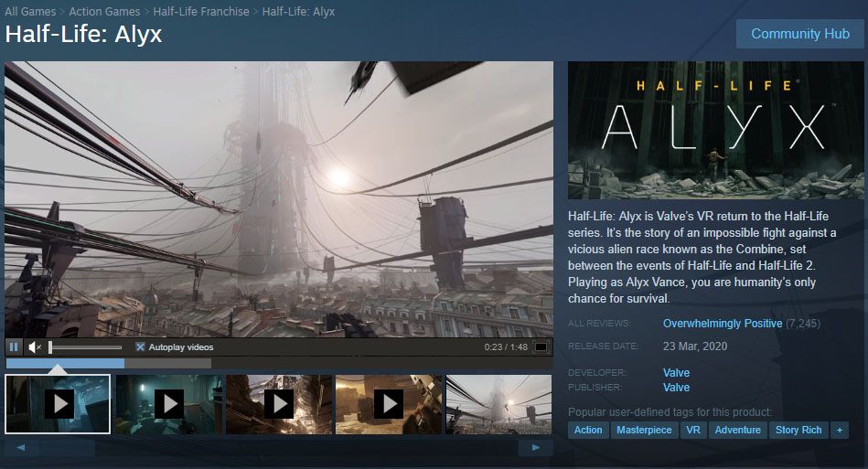Unmute the video speaker icon
Image resolution: width=868 pixels, height=469 pixels.
[35, 347]
